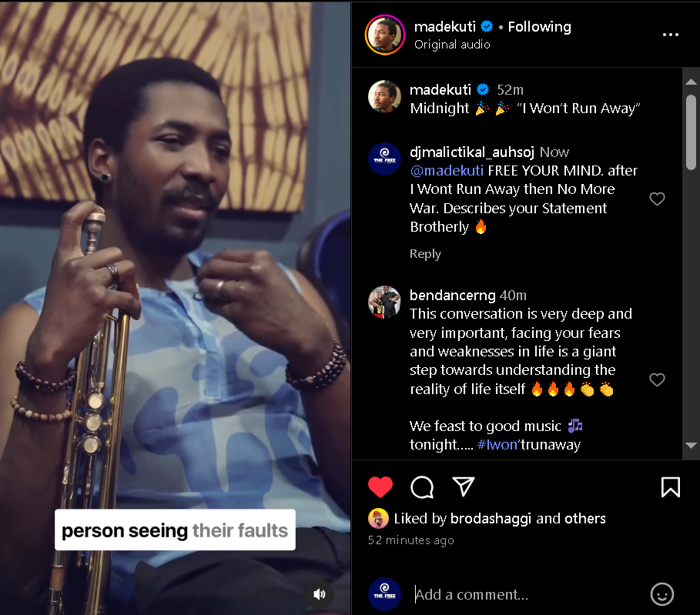
Task: Open djmalictikal_auhsoj commenter avatar
Action: (x=384, y=159)
